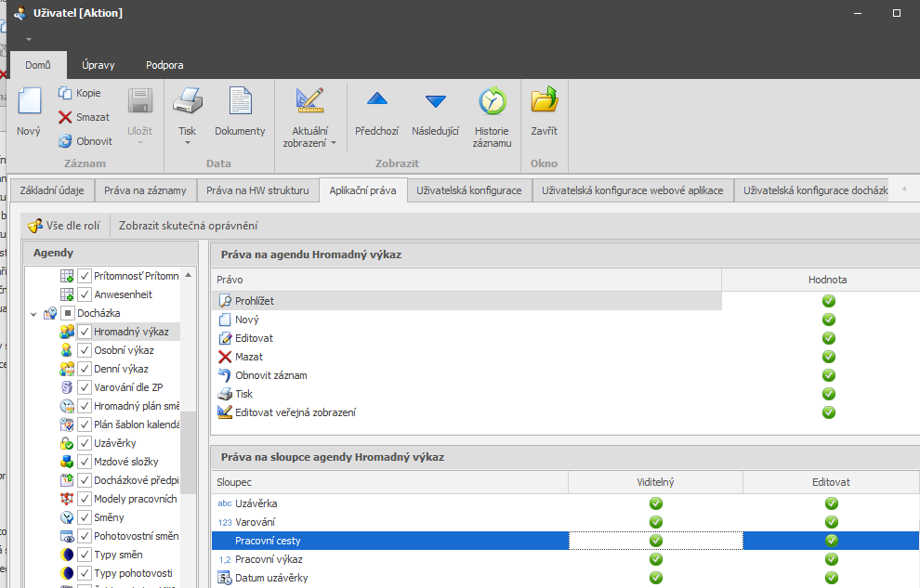Toggle the Typy pohotovosti checkbox
This screenshot has height=588, width=920.
point(85,573)
